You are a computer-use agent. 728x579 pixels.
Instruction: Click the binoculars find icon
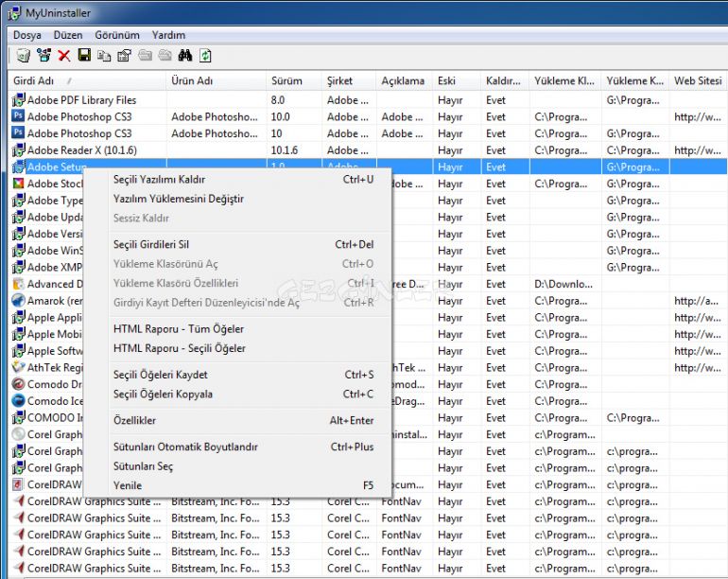pyautogui.click(x=185, y=56)
